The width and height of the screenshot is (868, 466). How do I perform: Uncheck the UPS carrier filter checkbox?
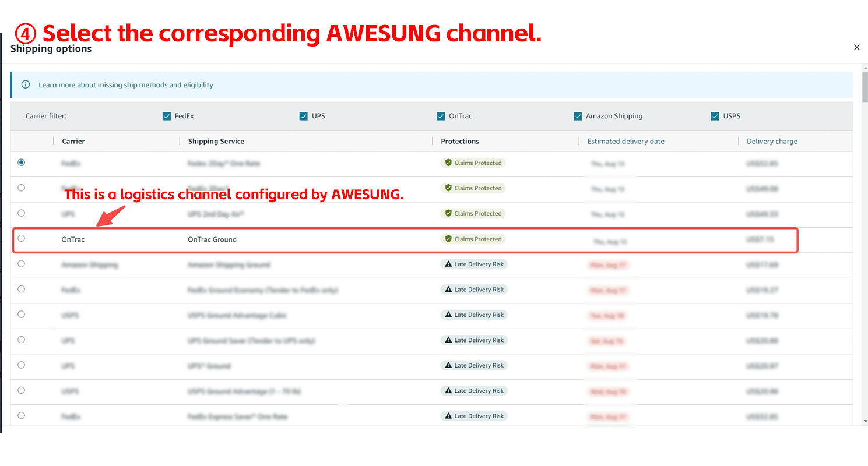(304, 116)
